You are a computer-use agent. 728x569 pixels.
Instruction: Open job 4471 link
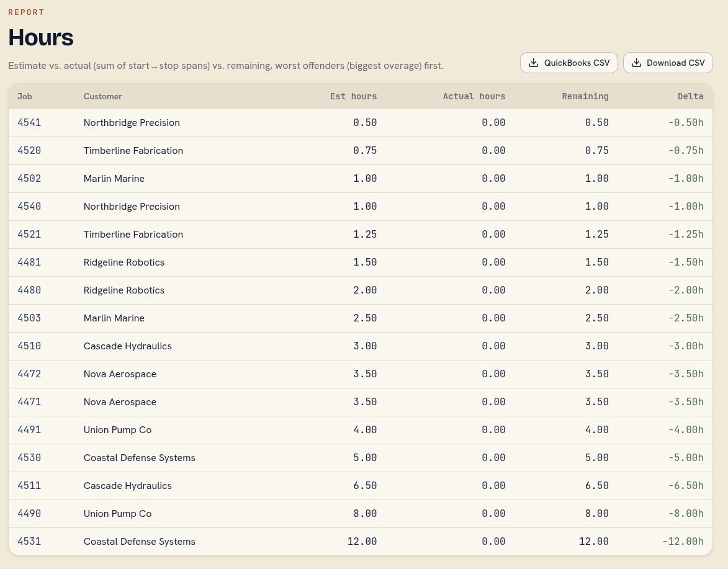[x=29, y=402]
